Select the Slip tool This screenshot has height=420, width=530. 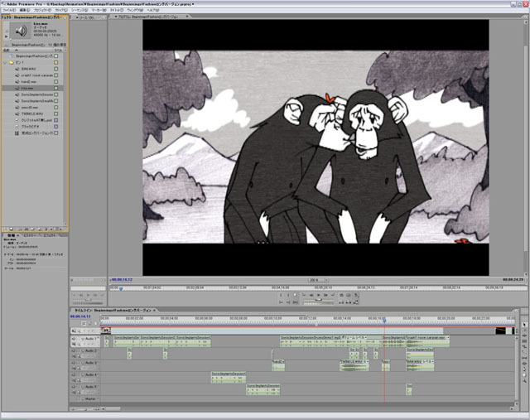(524, 358)
